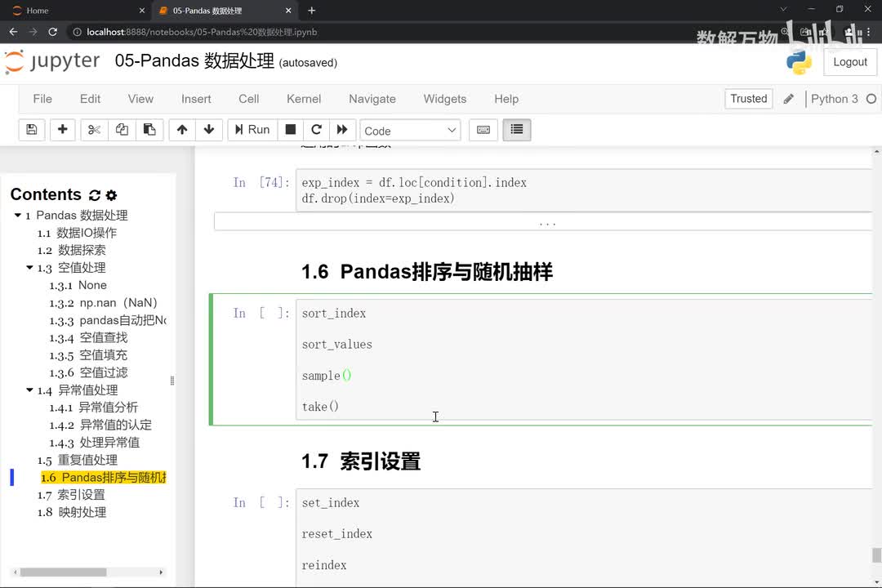
Task: Jump to '1.7 索引设置' in Contents
Action: pyautogui.click(x=71, y=495)
